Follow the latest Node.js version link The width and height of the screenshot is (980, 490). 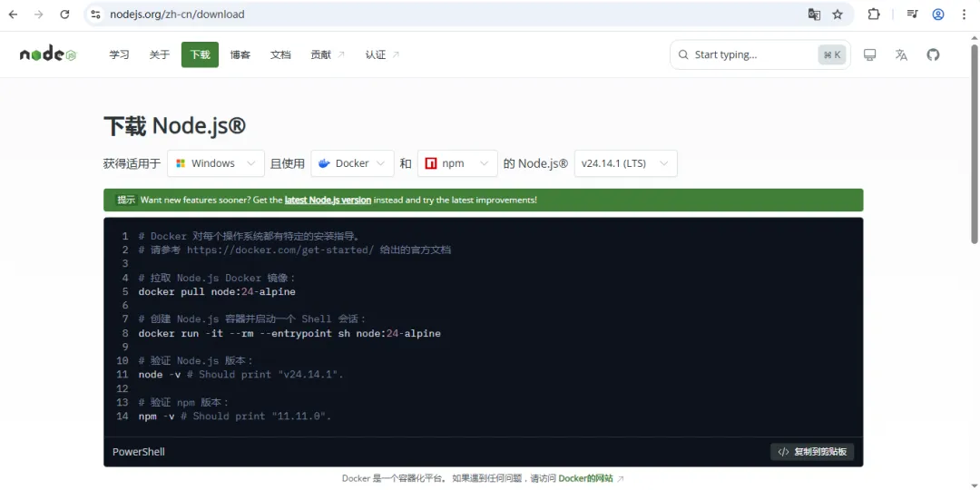[328, 200]
